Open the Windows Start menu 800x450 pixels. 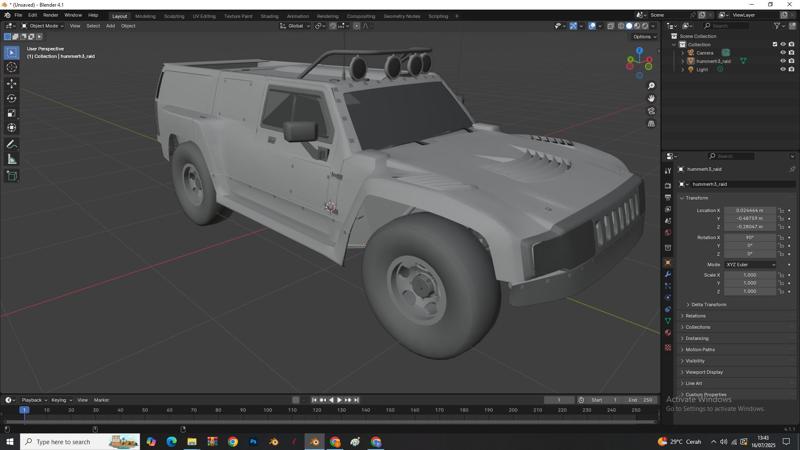[x=9, y=442]
